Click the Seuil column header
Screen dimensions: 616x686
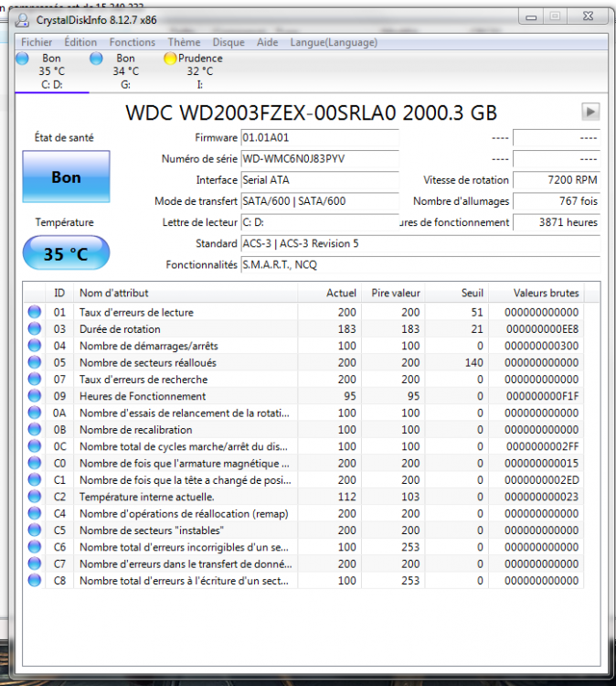457,293
